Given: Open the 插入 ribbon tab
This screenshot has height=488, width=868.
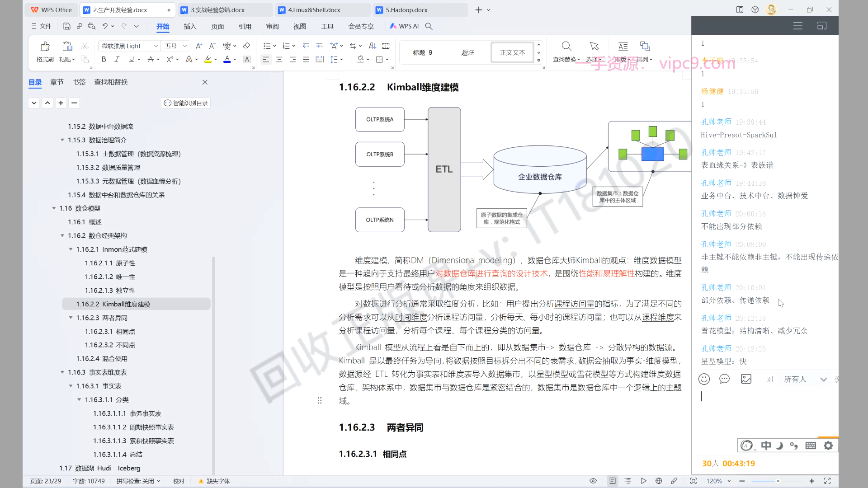Looking at the screenshot, I should [190, 26].
